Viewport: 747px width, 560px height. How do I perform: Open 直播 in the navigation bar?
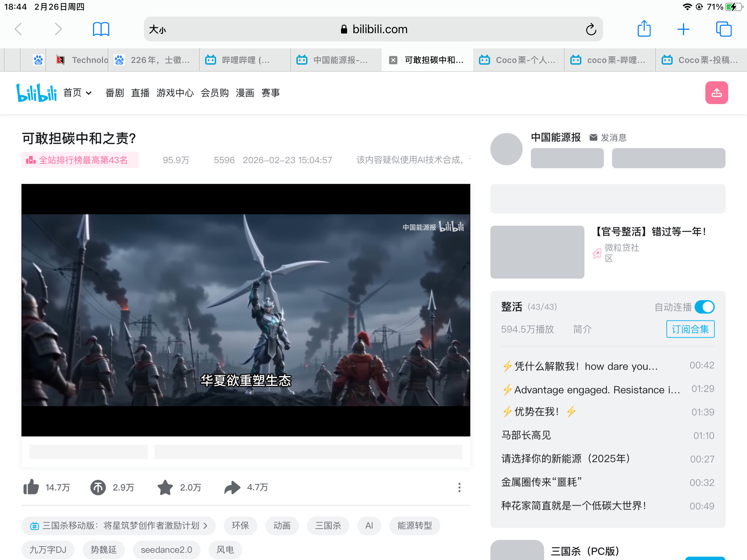(x=140, y=93)
